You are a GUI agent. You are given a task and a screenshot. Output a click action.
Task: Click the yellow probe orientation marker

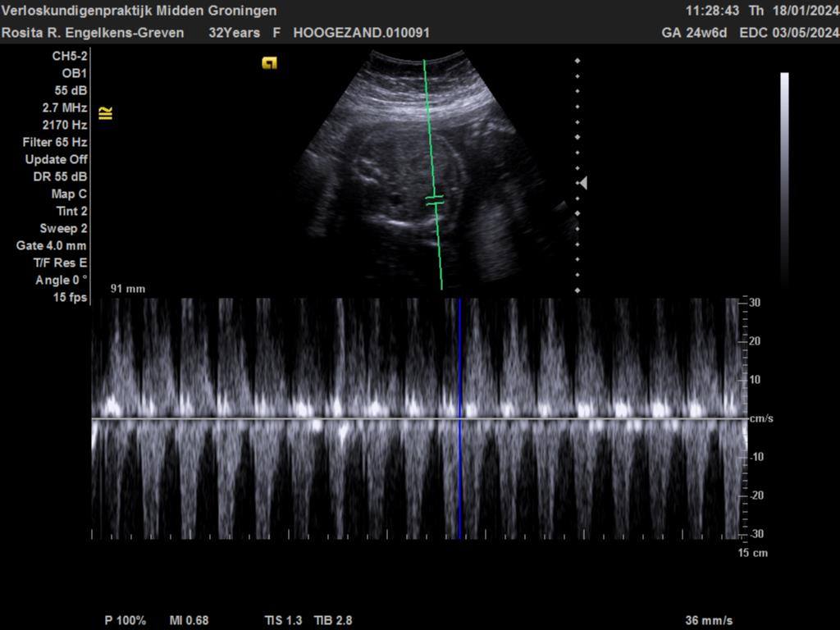[x=269, y=63]
